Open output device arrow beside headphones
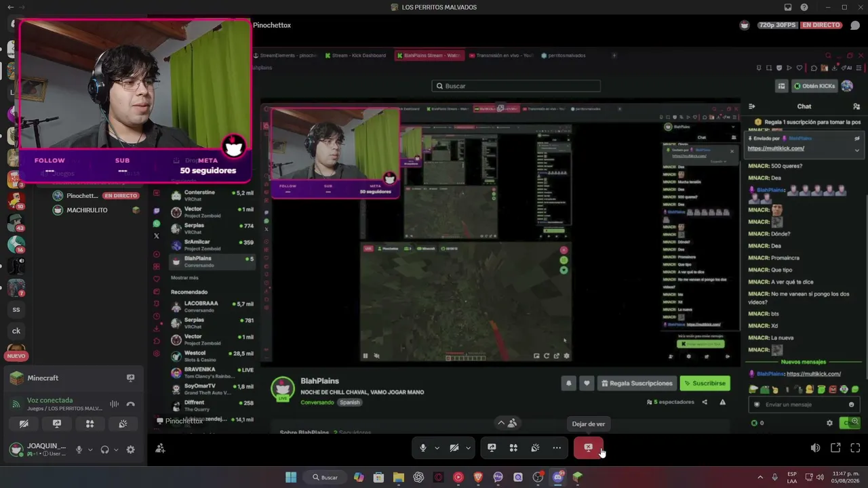The width and height of the screenshot is (868, 488). pos(116,449)
